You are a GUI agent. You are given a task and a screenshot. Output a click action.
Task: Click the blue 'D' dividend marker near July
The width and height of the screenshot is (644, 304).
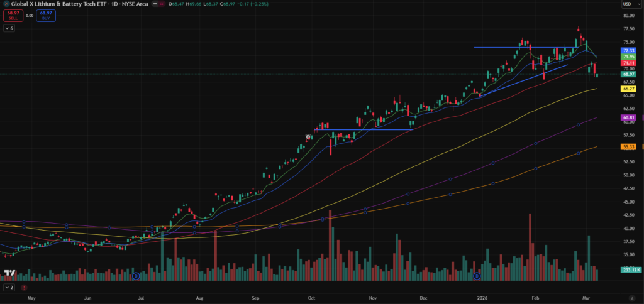[x=135, y=276]
